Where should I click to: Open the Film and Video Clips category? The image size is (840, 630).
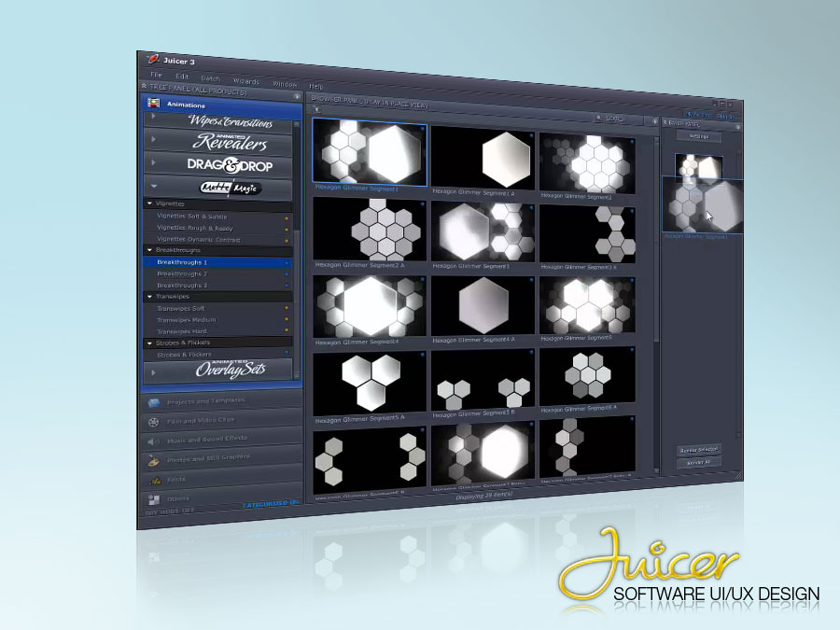222,421
